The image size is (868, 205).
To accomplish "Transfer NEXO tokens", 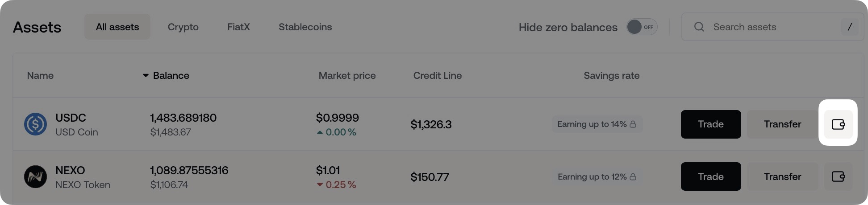I will pyautogui.click(x=782, y=177).
